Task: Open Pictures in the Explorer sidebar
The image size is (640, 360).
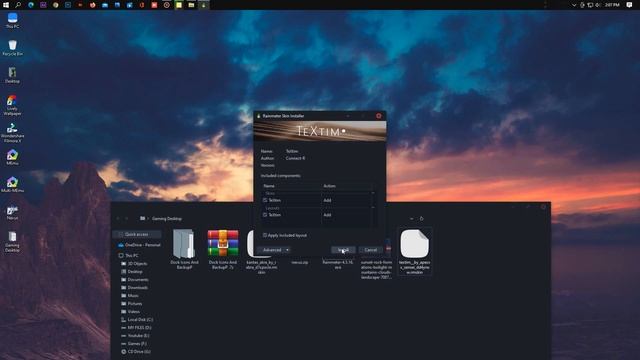Action: click(x=132, y=304)
